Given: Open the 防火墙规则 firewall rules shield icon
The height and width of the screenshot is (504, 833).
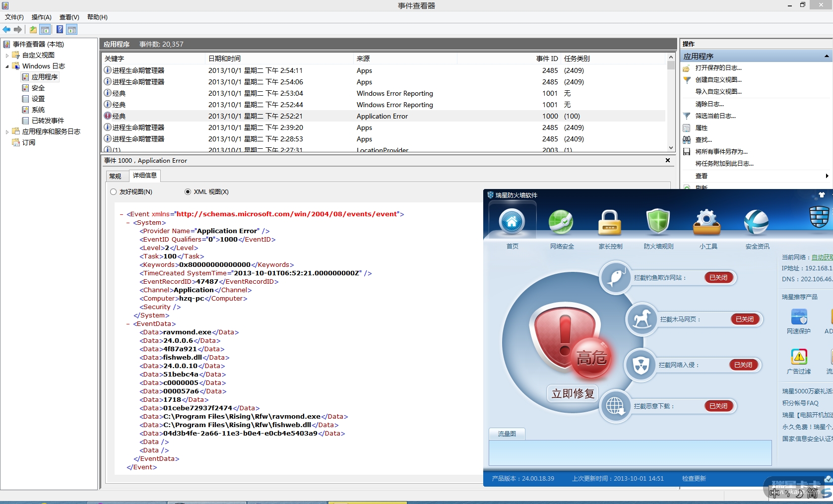Looking at the screenshot, I should 658,222.
